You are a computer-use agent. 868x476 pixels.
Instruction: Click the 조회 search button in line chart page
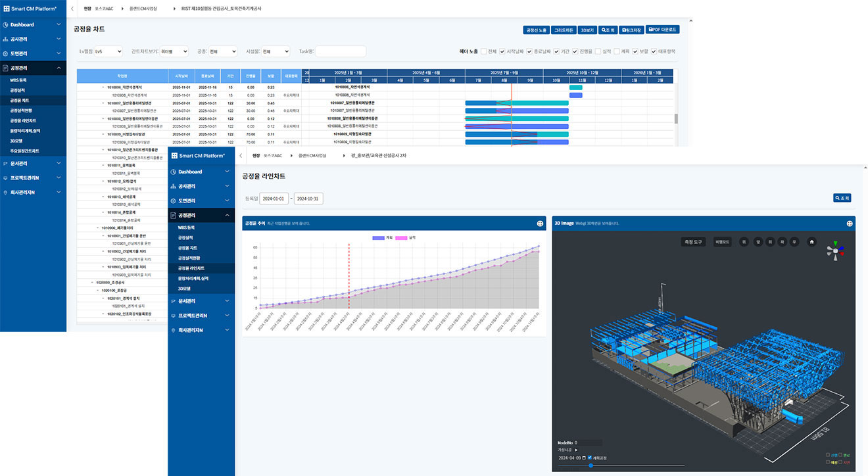[842, 198]
